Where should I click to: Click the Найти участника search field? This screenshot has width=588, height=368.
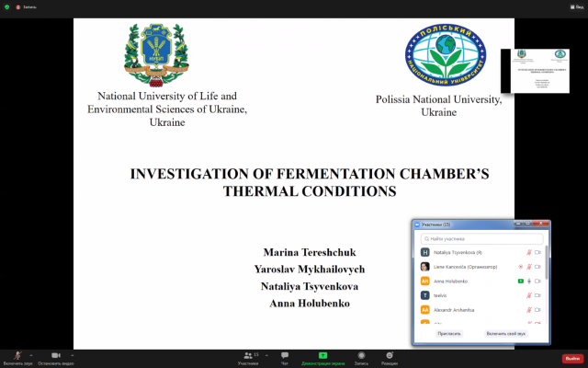[481, 239]
